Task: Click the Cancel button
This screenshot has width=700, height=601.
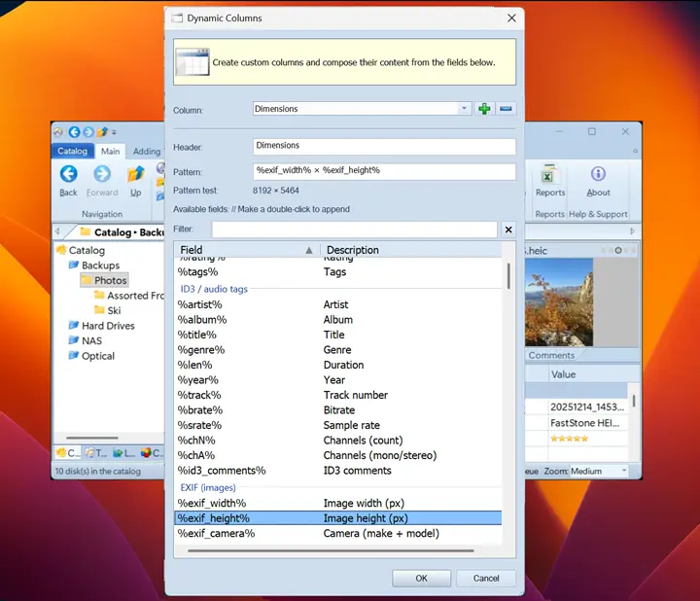Action: tap(486, 579)
